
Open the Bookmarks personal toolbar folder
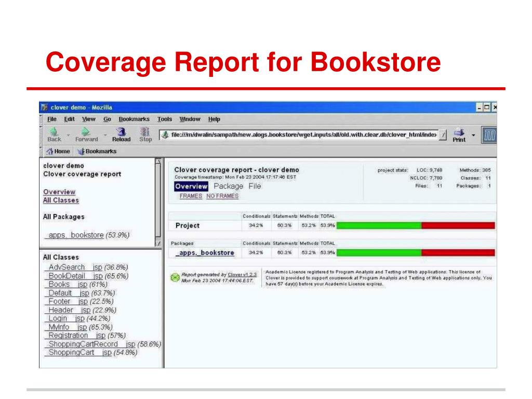tap(97, 151)
